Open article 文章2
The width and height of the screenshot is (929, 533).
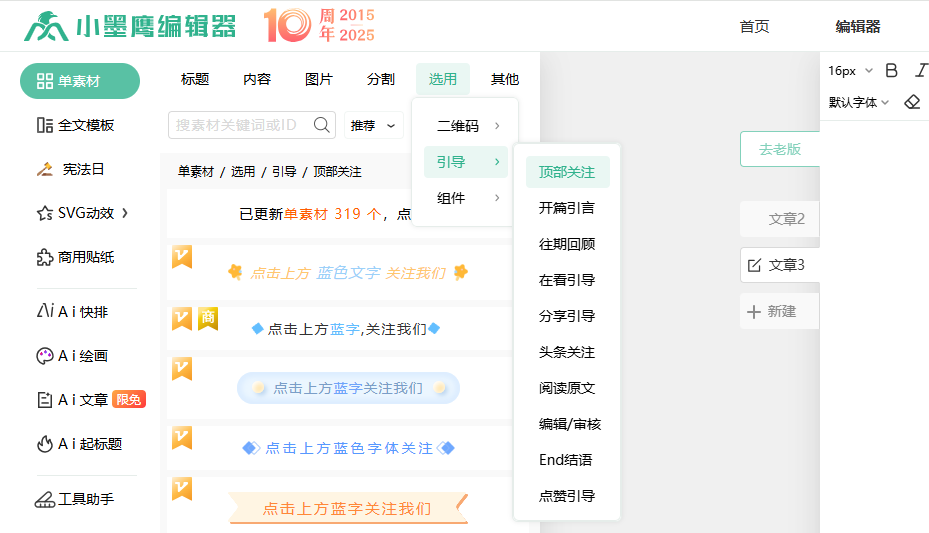pyautogui.click(x=780, y=219)
